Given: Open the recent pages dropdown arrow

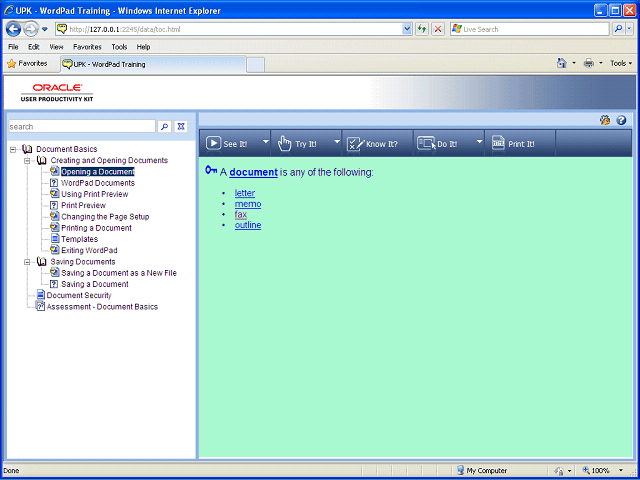Looking at the screenshot, I should (x=45, y=29).
